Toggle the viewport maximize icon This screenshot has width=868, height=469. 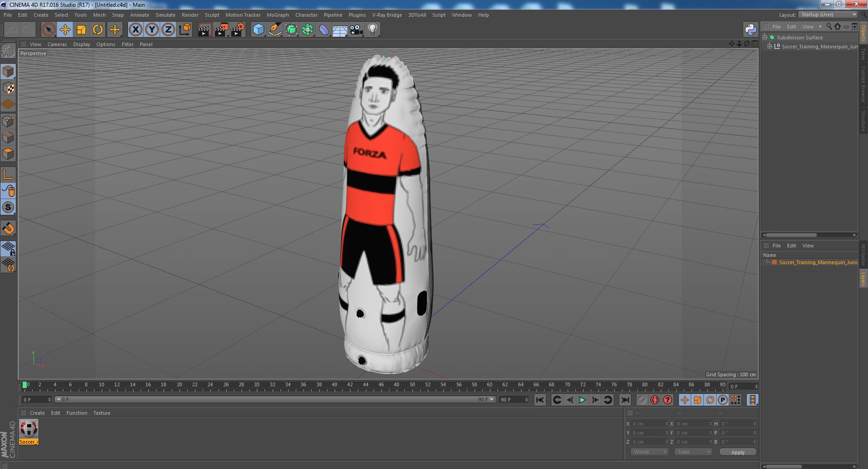coord(754,44)
